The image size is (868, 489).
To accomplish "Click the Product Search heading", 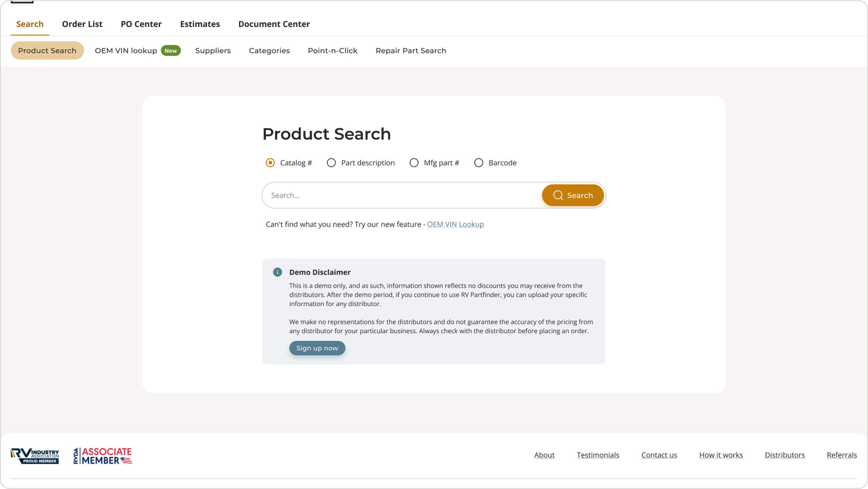I will [x=327, y=134].
